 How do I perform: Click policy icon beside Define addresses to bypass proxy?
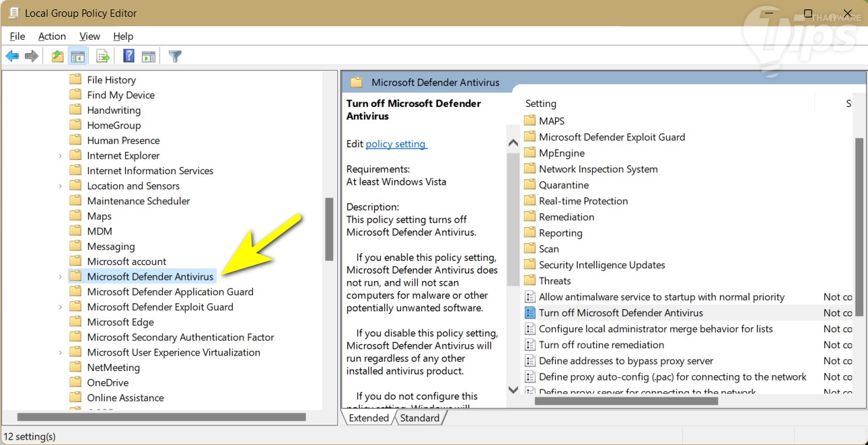click(x=530, y=361)
